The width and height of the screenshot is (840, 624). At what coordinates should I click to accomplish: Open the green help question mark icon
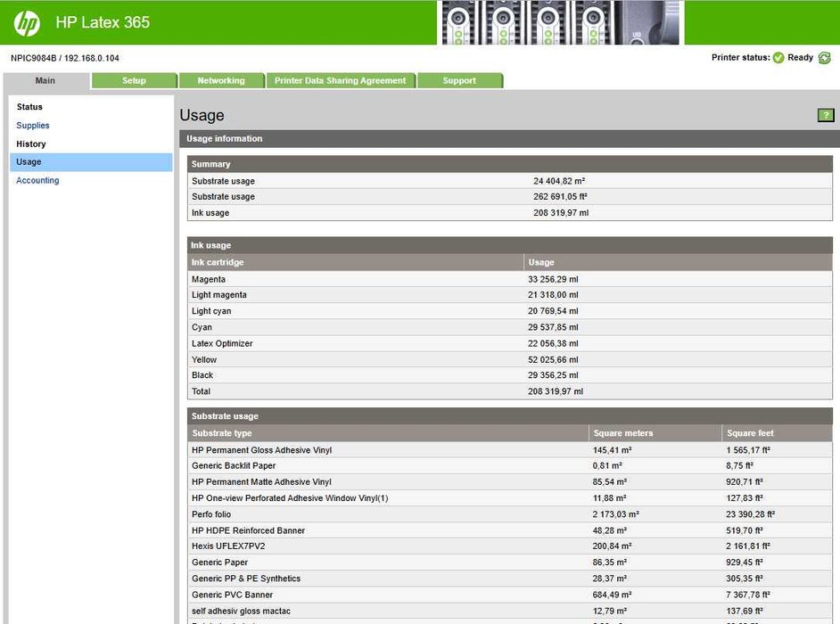826,115
